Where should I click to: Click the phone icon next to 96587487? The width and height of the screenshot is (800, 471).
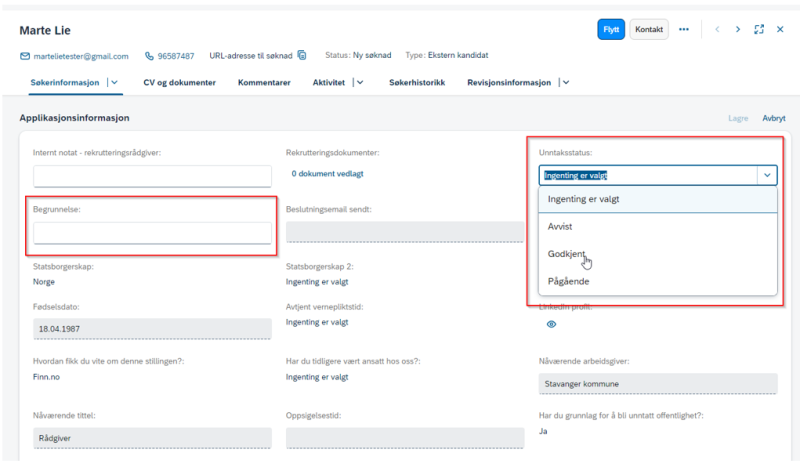(149, 56)
